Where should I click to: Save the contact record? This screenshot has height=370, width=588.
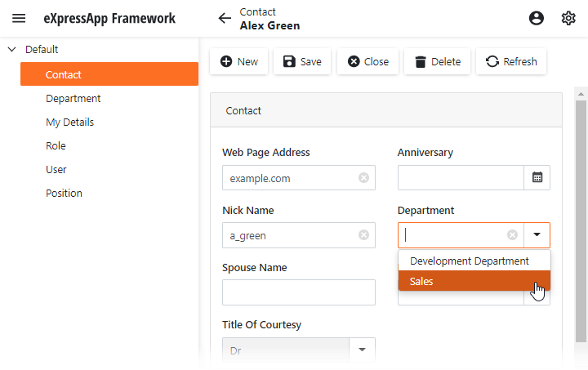pyautogui.click(x=302, y=61)
